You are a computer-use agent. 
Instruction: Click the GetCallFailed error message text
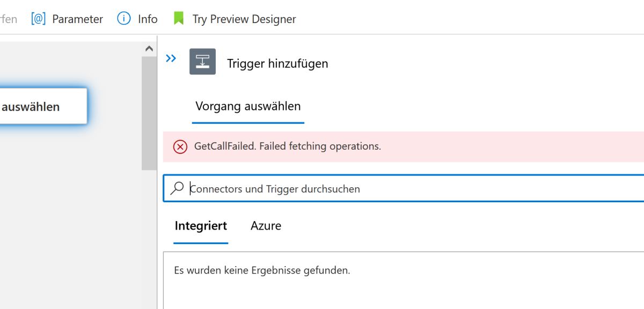[x=288, y=146]
